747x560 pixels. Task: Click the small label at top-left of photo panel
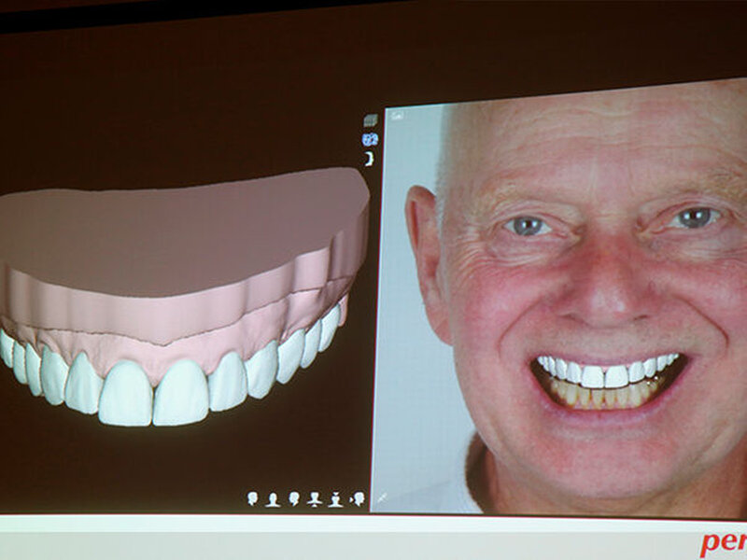click(x=397, y=116)
